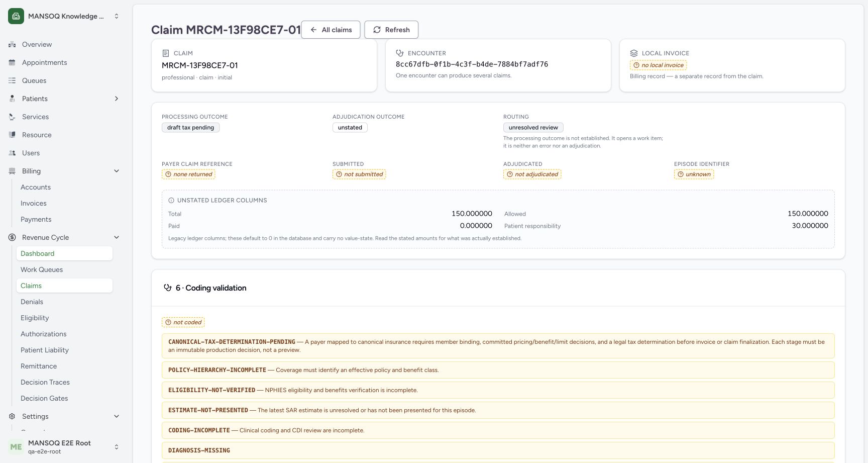The height and width of the screenshot is (463, 868).
Task: Click the Revenue Cycle dollar icon
Action: [x=12, y=237]
